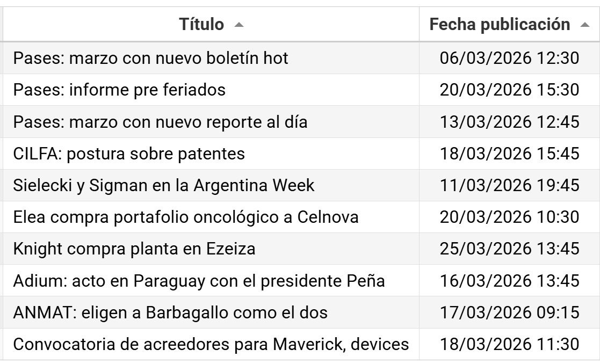Open 'Adium: acto en Paraguay' article
This screenshot has height=364, width=600.
point(199,281)
